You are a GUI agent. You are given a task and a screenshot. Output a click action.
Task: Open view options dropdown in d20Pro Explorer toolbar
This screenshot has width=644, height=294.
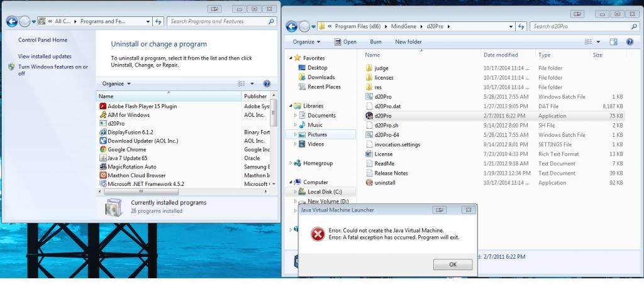[x=599, y=42]
